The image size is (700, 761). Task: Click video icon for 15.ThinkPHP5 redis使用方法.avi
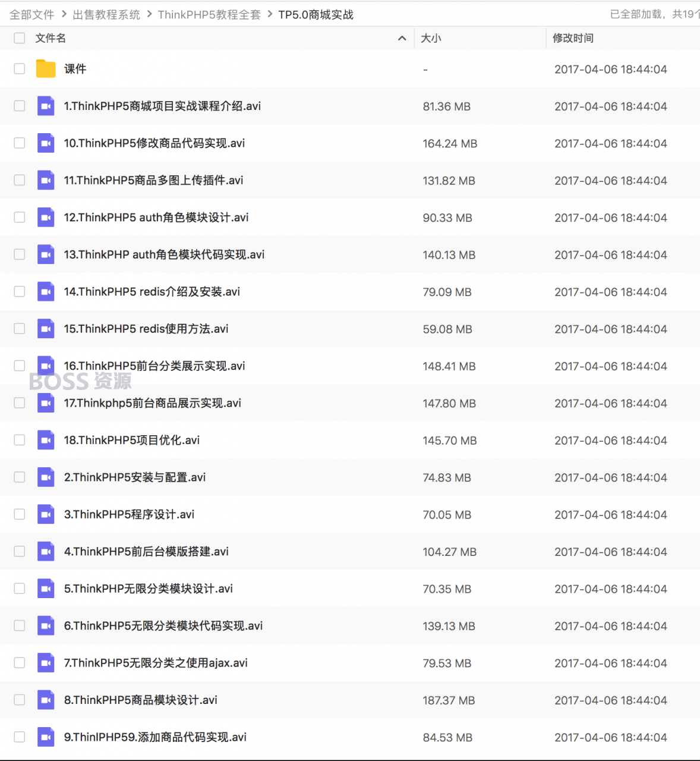46,329
